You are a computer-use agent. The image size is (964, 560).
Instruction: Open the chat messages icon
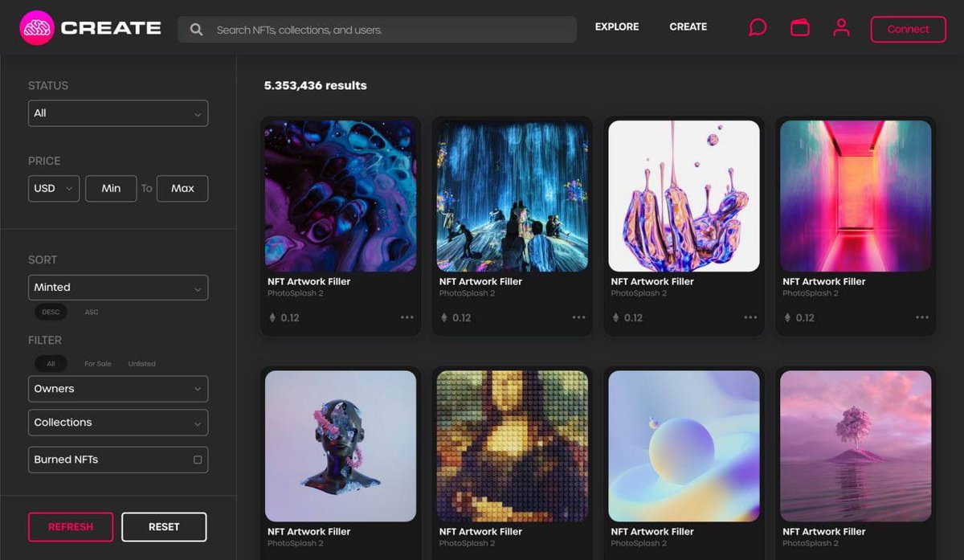coord(757,28)
